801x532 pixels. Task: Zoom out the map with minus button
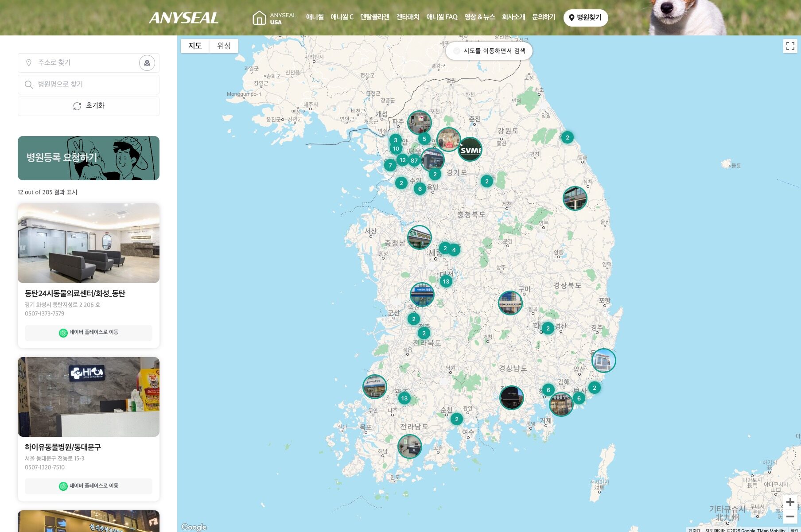click(790, 516)
